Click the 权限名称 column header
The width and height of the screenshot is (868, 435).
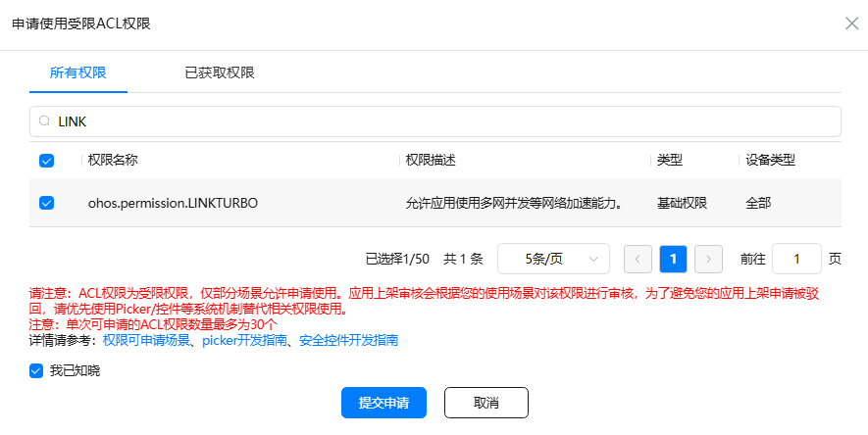pyautogui.click(x=113, y=160)
